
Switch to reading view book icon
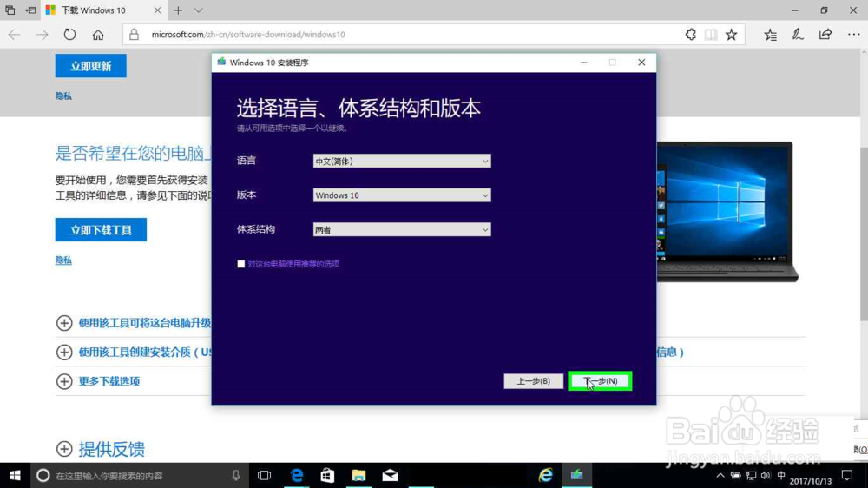click(x=711, y=35)
